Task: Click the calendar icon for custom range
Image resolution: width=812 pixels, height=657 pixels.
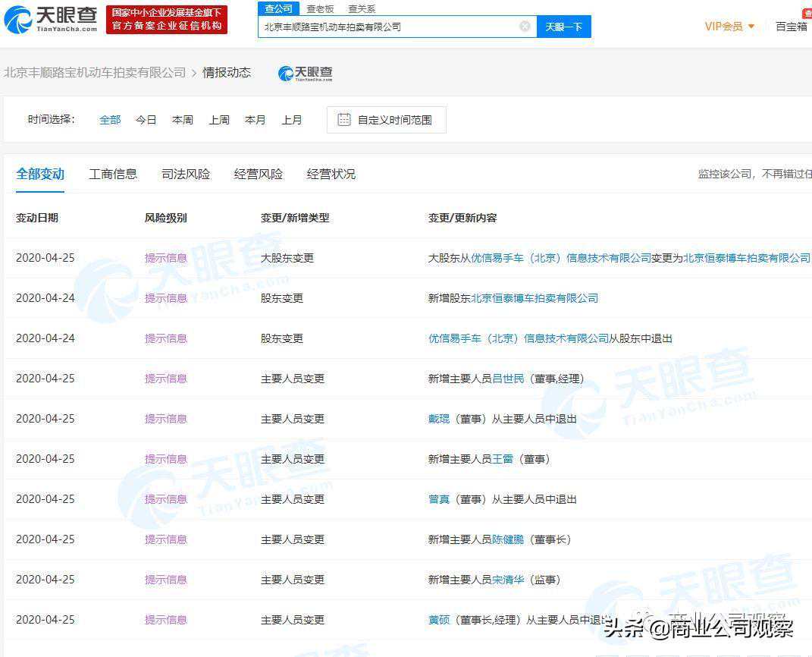Action: [343, 120]
